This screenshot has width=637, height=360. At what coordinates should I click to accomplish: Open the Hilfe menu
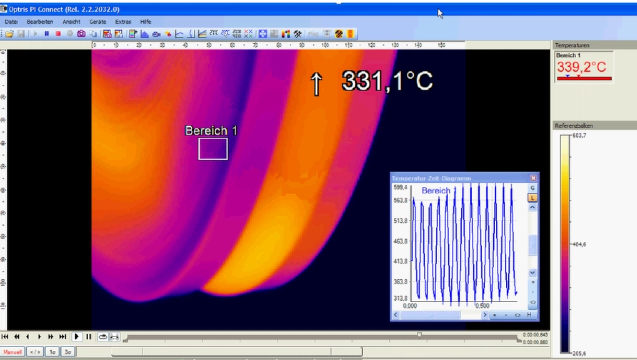(145, 22)
